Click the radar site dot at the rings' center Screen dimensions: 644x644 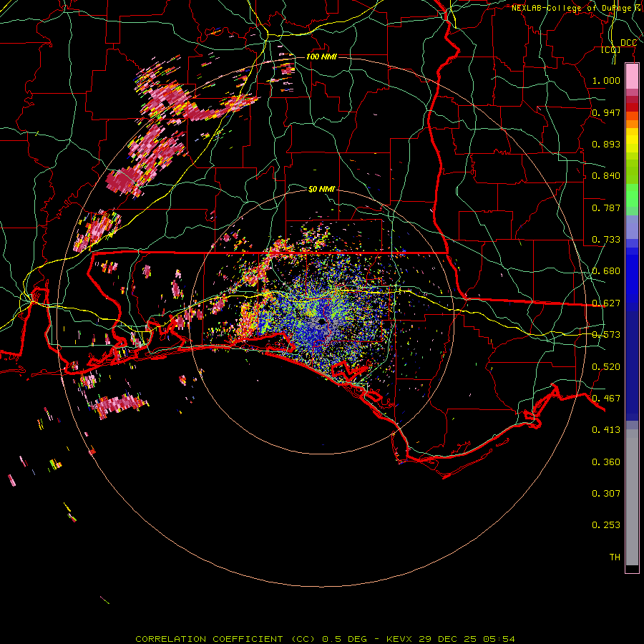(x=321, y=321)
